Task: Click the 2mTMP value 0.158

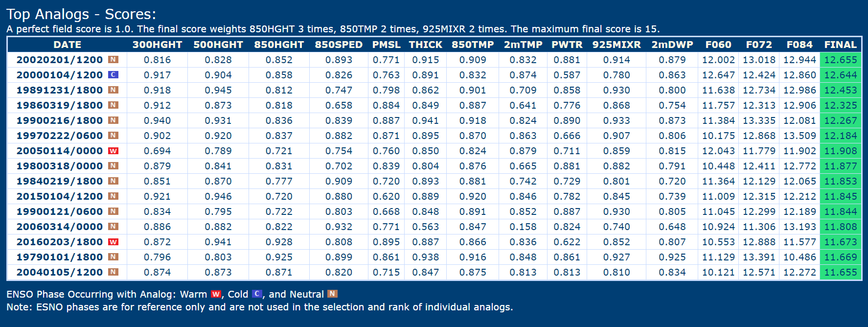Action: (523, 227)
